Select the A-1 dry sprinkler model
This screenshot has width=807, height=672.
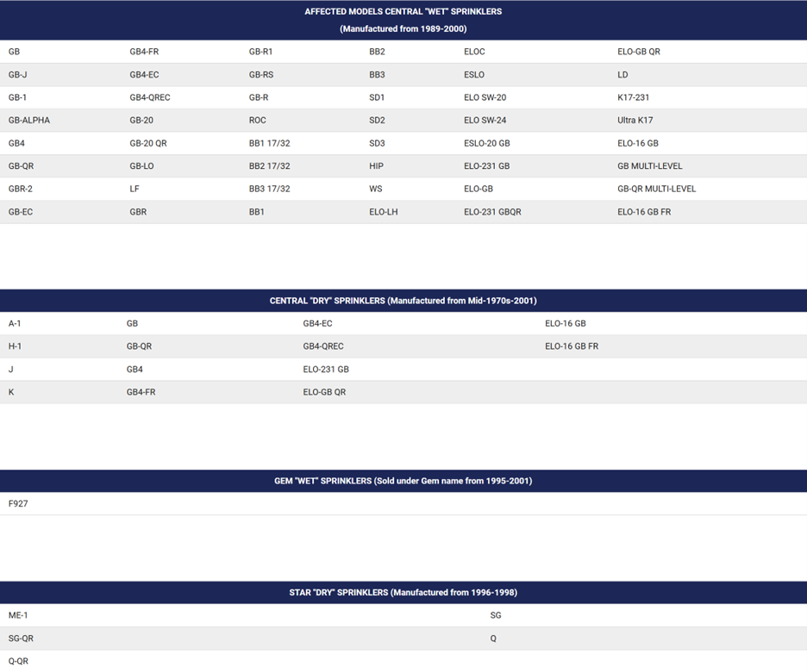coord(15,324)
